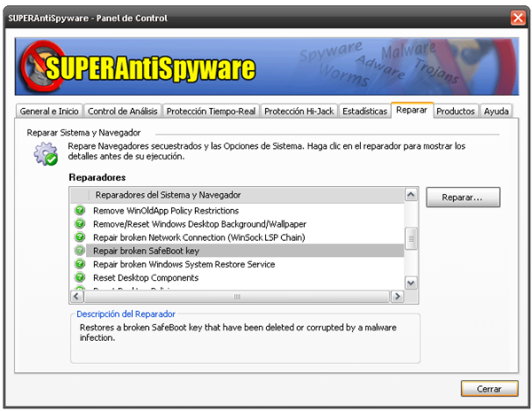Click the horizontal scrollbar right arrow
The image size is (532, 411).
tap(397, 296)
